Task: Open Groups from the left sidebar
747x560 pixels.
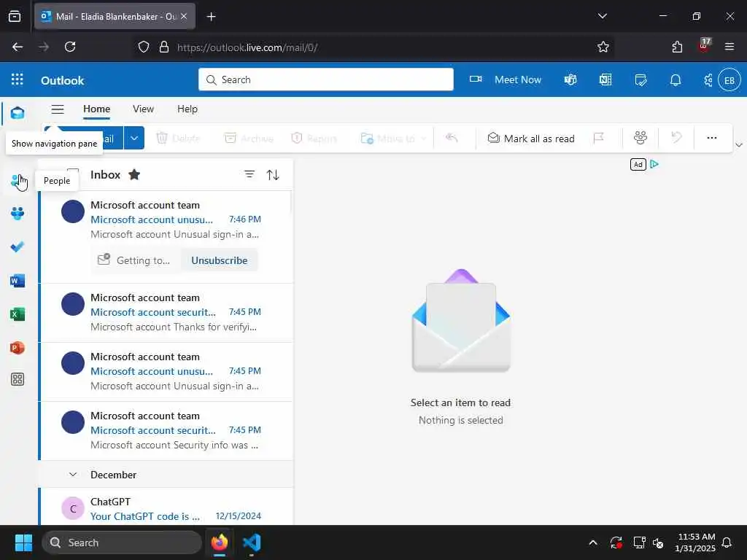Action: (18, 214)
